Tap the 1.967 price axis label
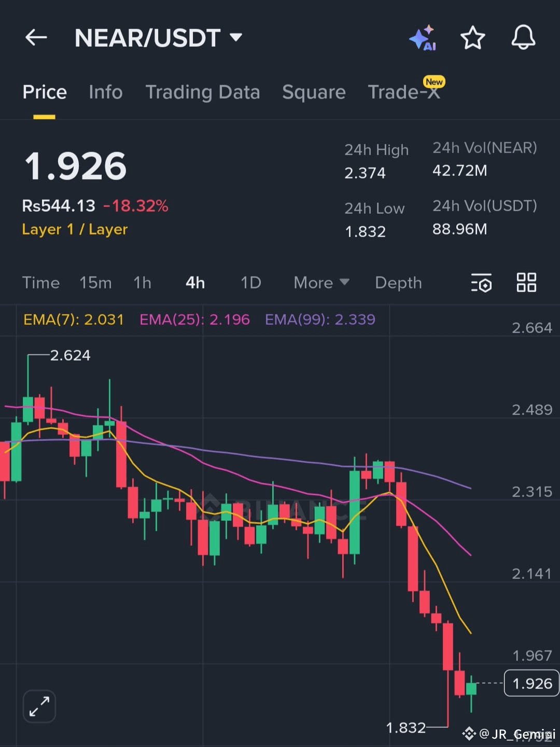 click(532, 656)
